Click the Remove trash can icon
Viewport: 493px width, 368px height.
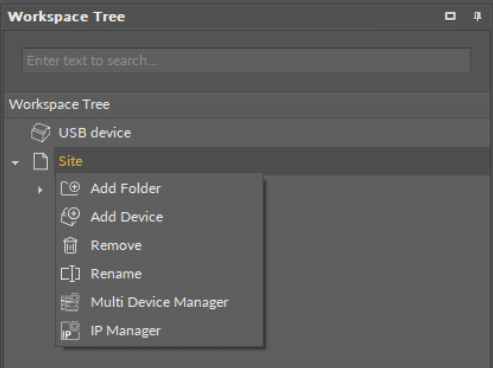[x=70, y=245]
